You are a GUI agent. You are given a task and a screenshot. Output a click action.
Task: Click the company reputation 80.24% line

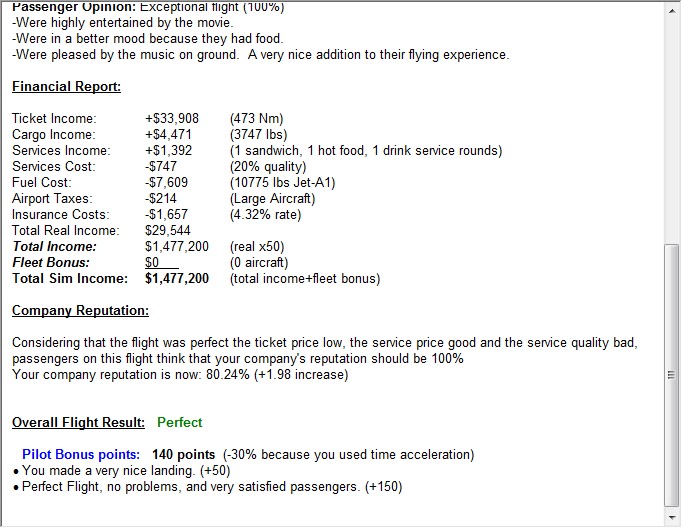(x=180, y=375)
